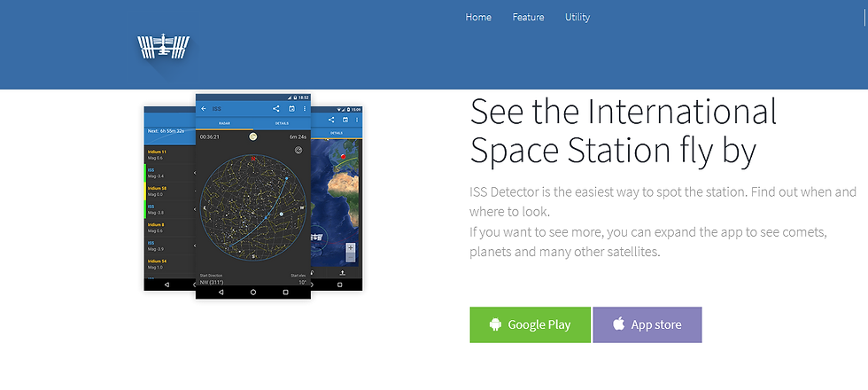Click the map zoom-in plus button
Image resolution: width=868 pixels, height=390 pixels.
(351, 247)
